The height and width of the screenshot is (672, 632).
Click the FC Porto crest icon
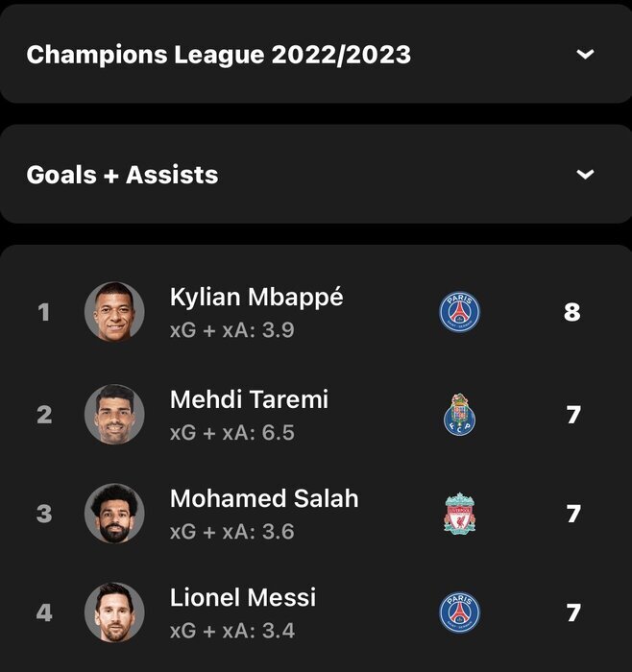pos(460,415)
